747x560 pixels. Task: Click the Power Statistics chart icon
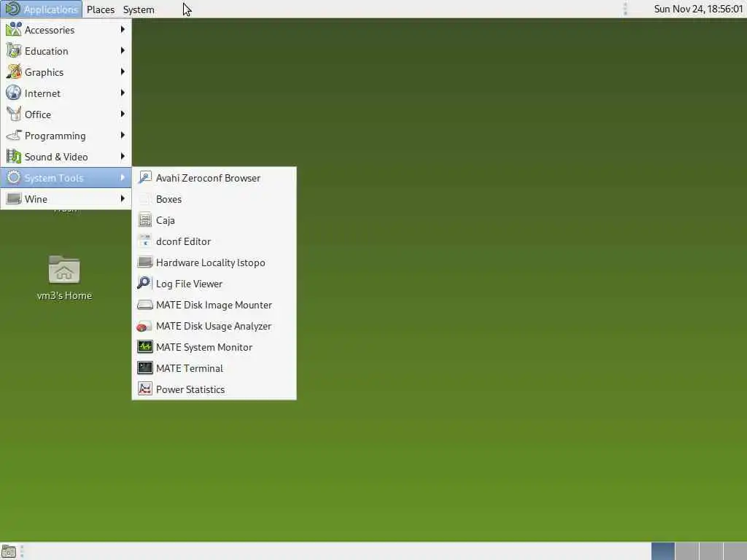[x=145, y=389]
